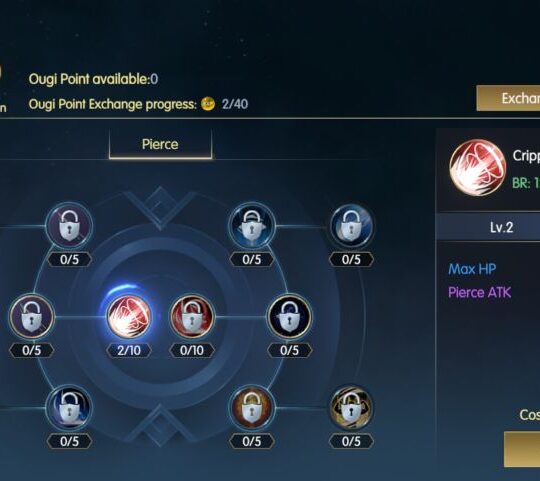
Task: Click the Lv.2 level header
Action: click(x=502, y=227)
